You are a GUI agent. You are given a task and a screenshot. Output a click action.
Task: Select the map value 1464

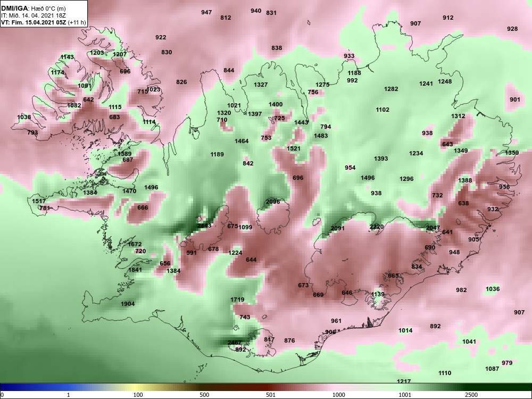pyautogui.click(x=242, y=141)
